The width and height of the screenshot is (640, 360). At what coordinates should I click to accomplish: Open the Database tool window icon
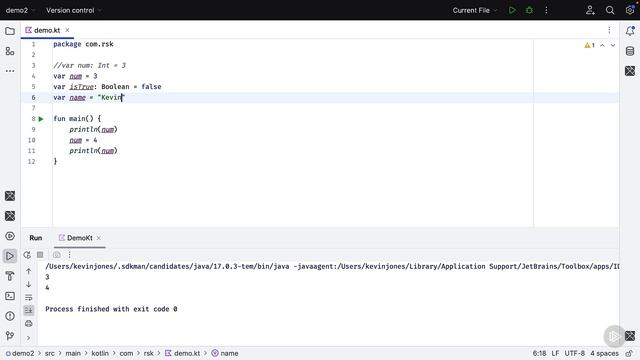[630, 51]
